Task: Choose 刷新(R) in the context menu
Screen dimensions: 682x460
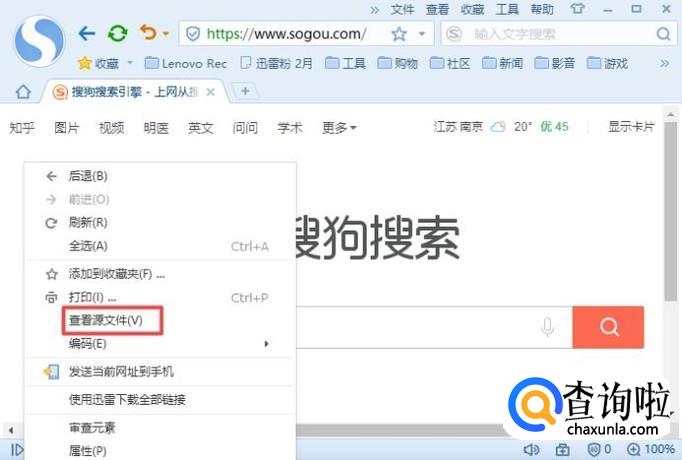Action: (x=161, y=223)
